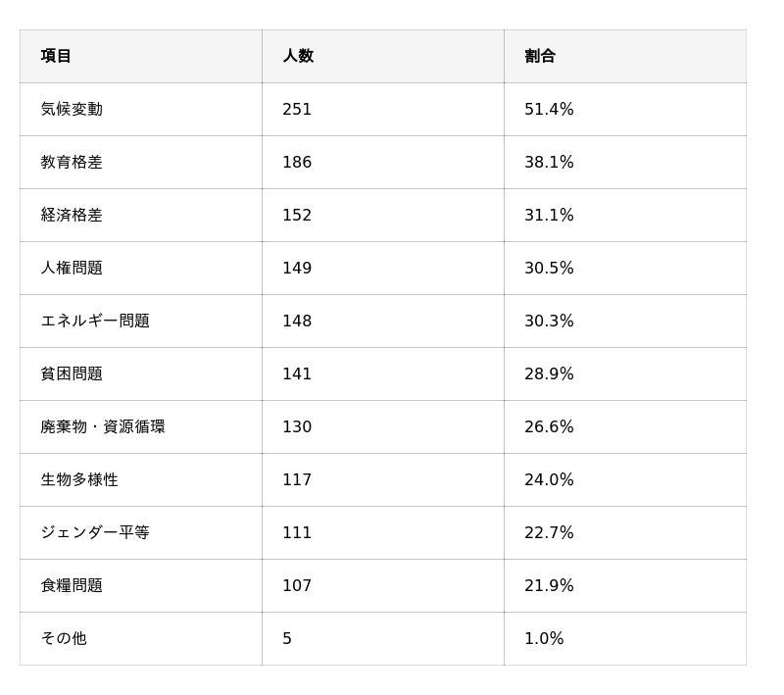Click the 人数 column header
Viewport: 784px width, 695px height.
coord(298,56)
